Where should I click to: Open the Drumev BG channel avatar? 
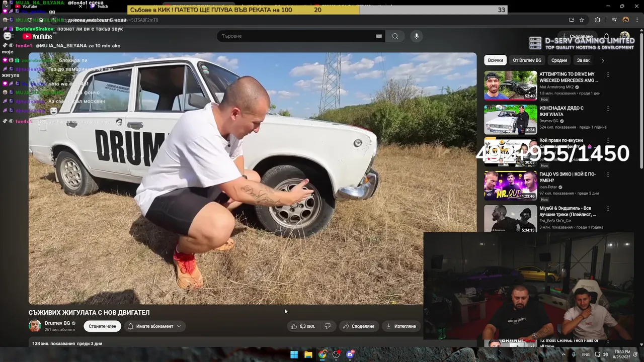click(35, 326)
